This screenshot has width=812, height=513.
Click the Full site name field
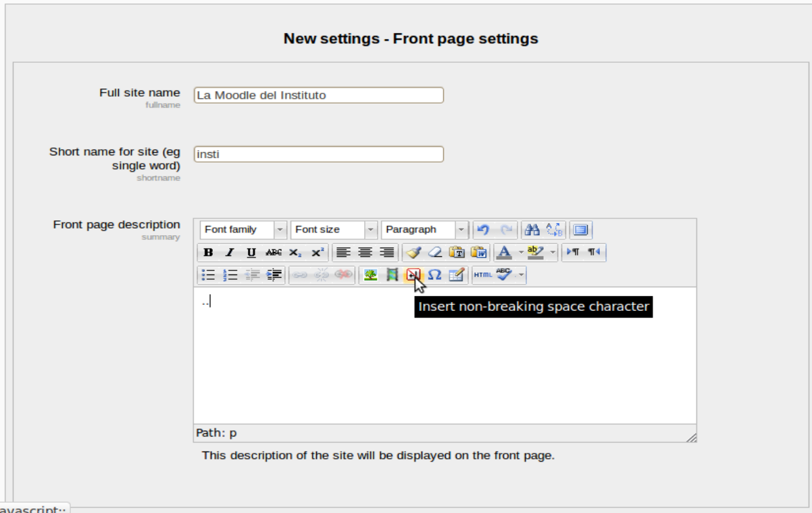point(318,95)
